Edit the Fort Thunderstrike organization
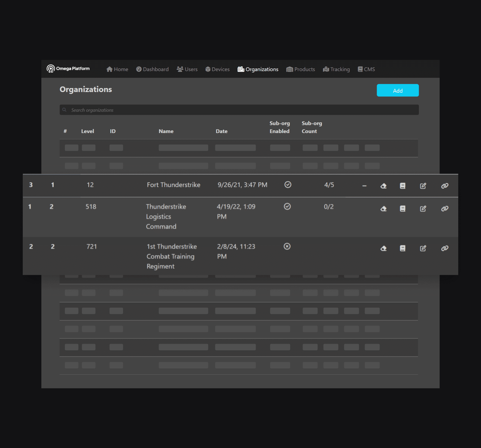The height and width of the screenshot is (448, 481). [x=423, y=186]
